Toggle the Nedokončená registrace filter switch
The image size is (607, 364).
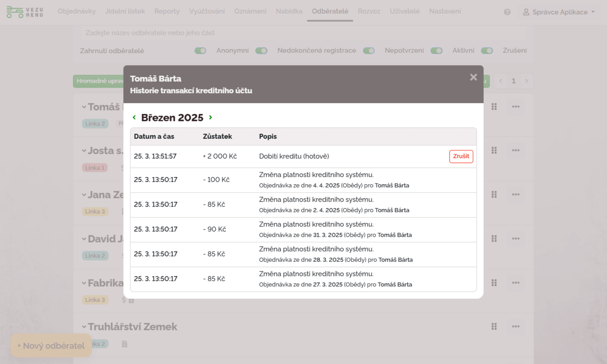coord(261,51)
